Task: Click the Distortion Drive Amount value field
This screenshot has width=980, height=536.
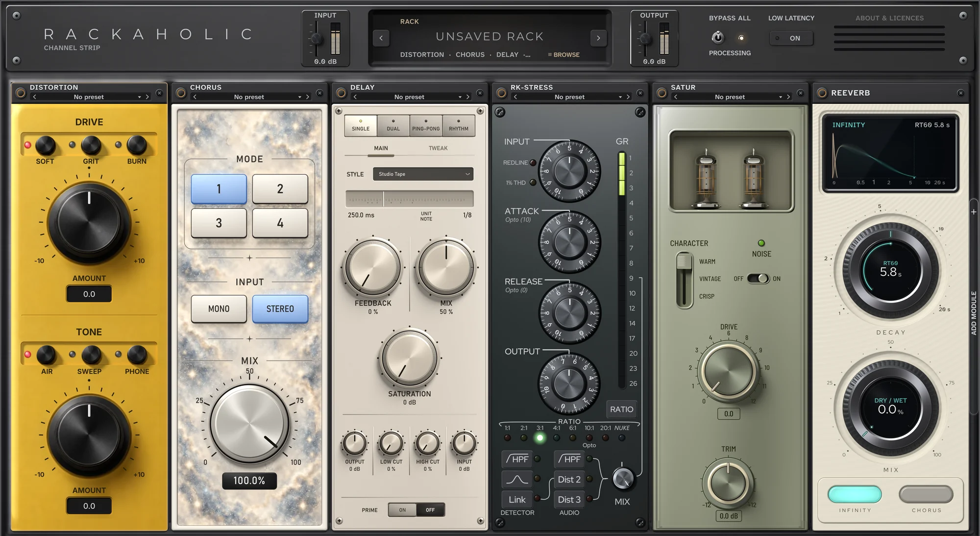Action: tap(89, 294)
